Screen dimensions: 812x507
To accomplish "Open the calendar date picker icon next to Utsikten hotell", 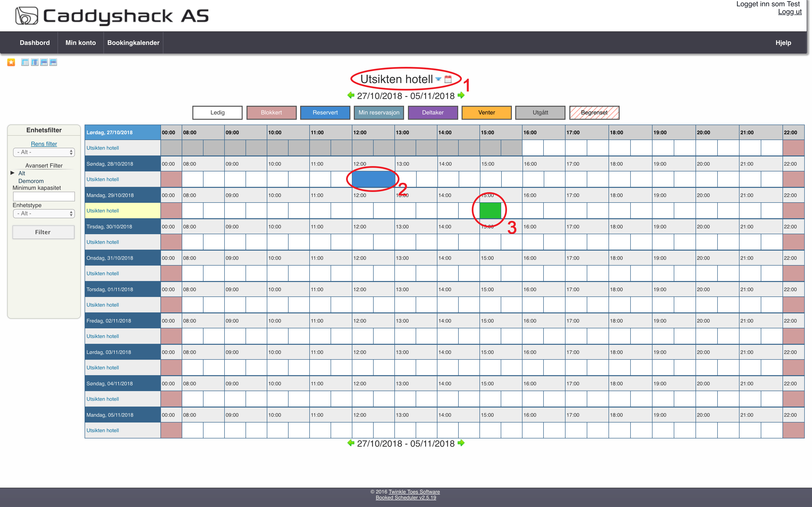I will (448, 79).
